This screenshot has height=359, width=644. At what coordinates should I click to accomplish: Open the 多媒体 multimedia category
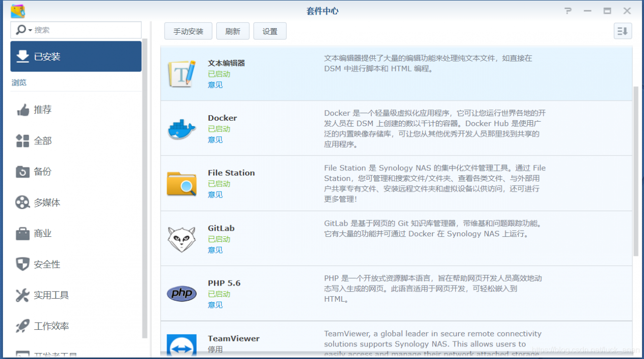76,203
